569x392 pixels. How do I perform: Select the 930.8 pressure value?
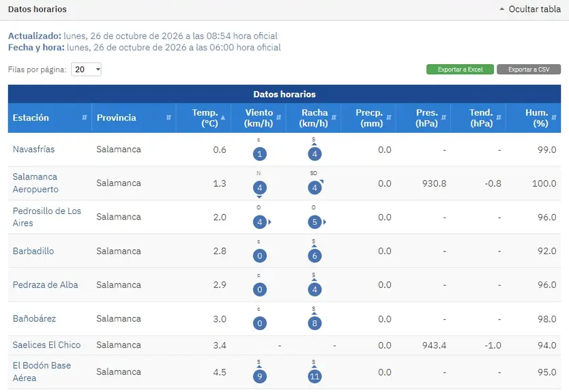[x=434, y=183]
